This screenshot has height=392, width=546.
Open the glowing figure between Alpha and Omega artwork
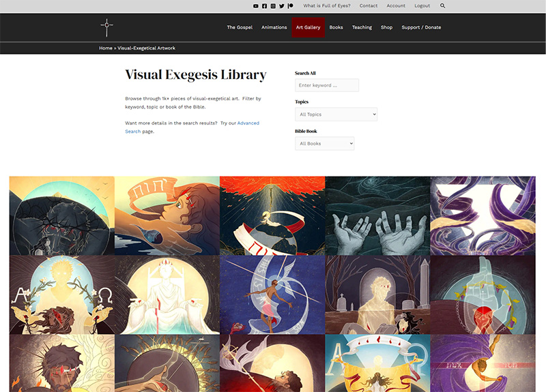coord(62,295)
